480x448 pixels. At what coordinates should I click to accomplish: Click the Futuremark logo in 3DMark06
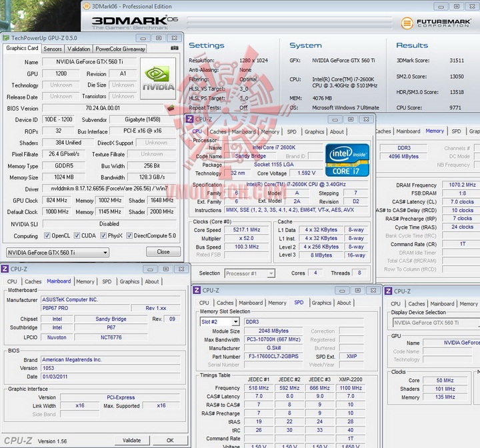436,23
